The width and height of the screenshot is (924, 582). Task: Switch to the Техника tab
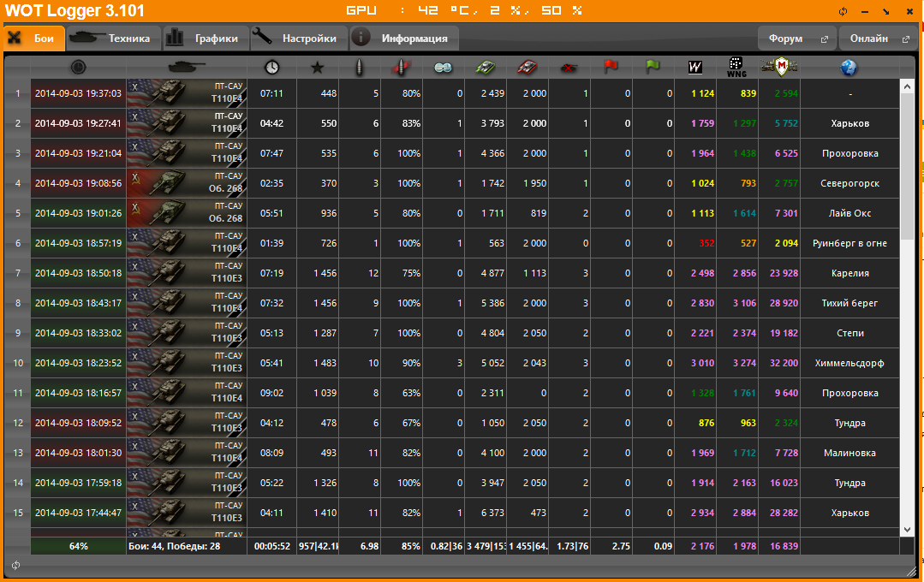tap(113, 39)
